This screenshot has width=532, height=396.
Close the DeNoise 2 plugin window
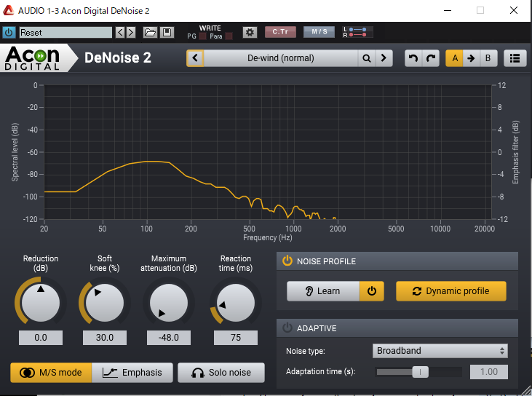(x=514, y=10)
